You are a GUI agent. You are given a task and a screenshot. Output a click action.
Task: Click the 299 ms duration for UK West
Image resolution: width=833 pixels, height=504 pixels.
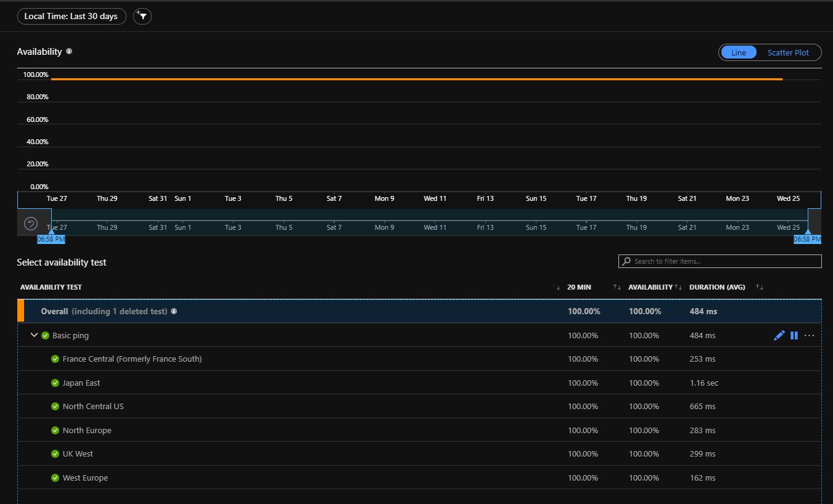click(703, 453)
